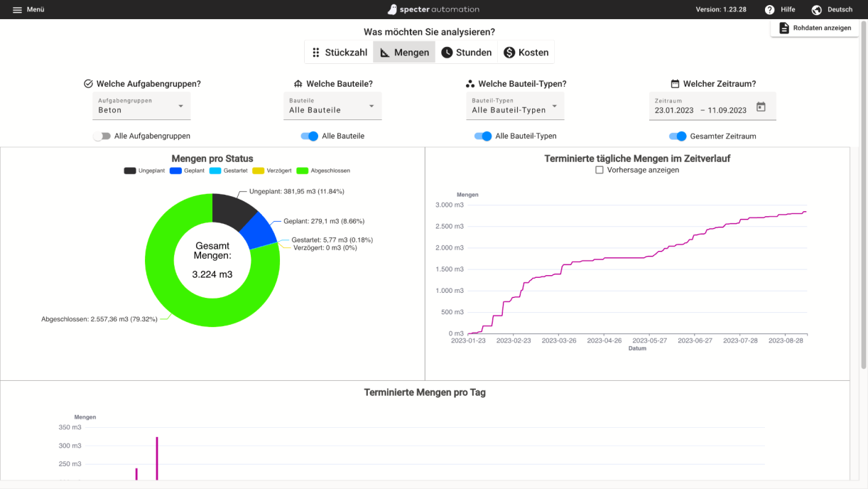Open the hamburger Menü icon
The image size is (868, 489).
(x=17, y=10)
